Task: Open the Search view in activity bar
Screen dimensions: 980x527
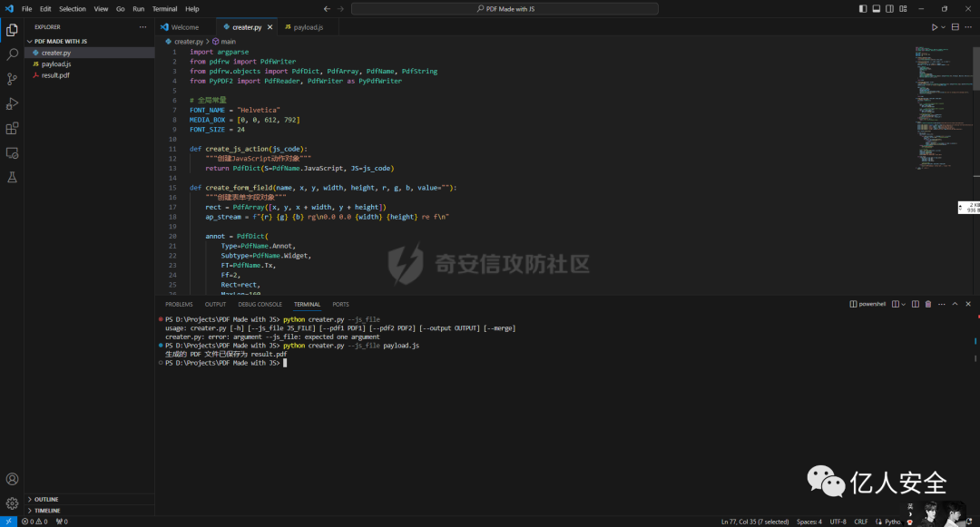Action: [12, 54]
